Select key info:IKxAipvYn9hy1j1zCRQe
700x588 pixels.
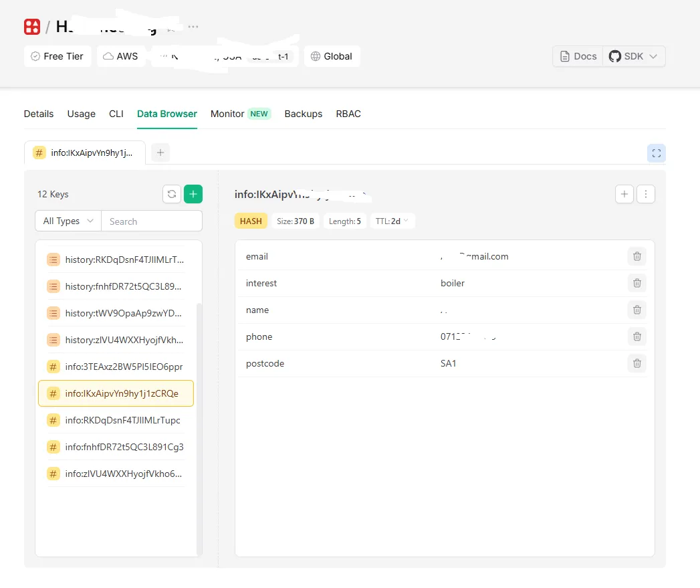[x=116, y=393]
